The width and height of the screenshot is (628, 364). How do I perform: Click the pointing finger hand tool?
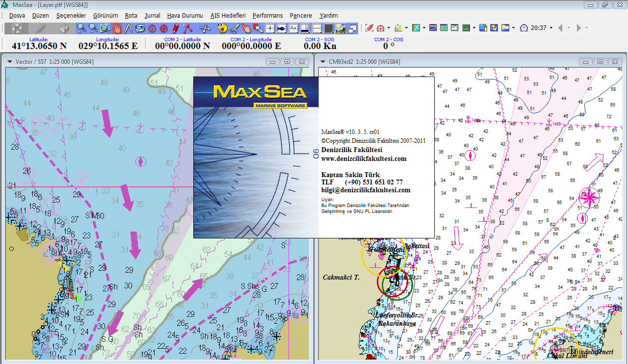[x=246, y=28]
